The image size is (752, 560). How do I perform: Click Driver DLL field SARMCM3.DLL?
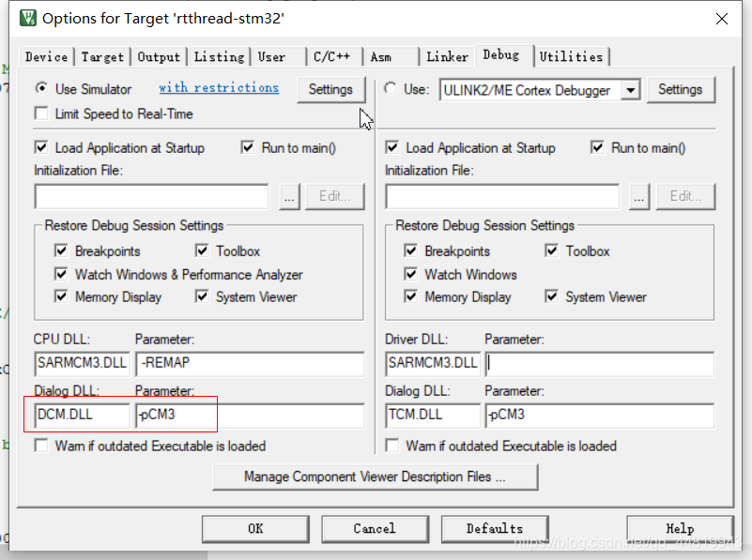433,364
